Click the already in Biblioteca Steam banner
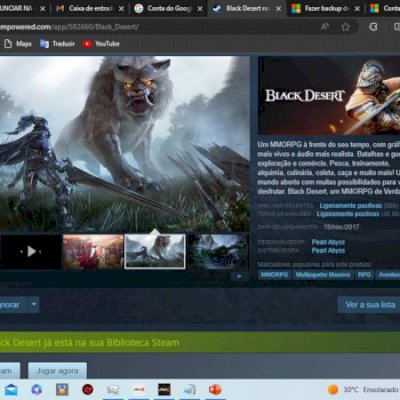 click(x=200, y=342)
